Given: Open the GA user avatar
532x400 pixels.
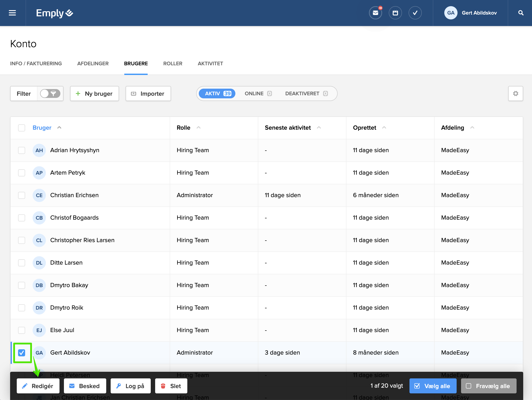Looking at the screenshot, I should tap(450, 13).
